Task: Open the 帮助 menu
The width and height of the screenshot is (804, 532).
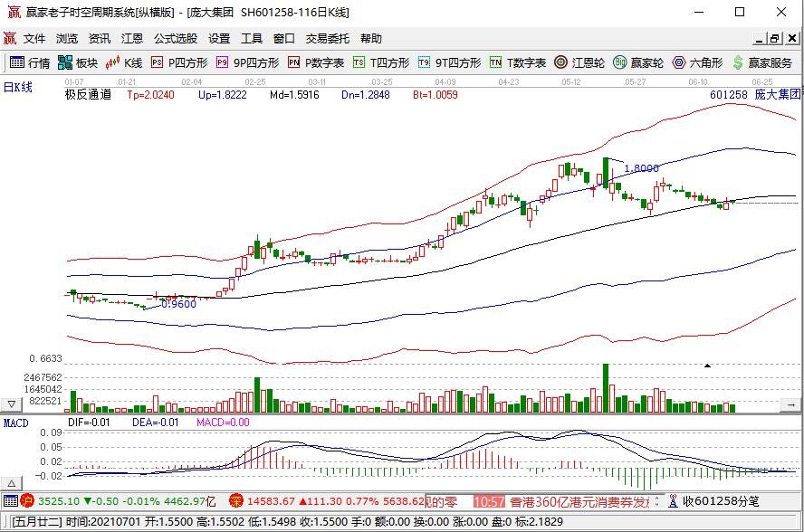Action: coord(370,38)
